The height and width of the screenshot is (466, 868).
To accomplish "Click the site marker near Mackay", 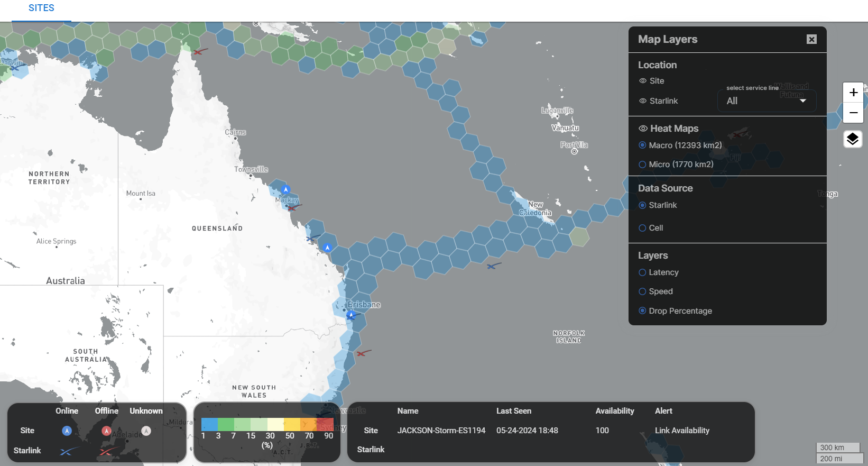I will click(x=286, y=189).
